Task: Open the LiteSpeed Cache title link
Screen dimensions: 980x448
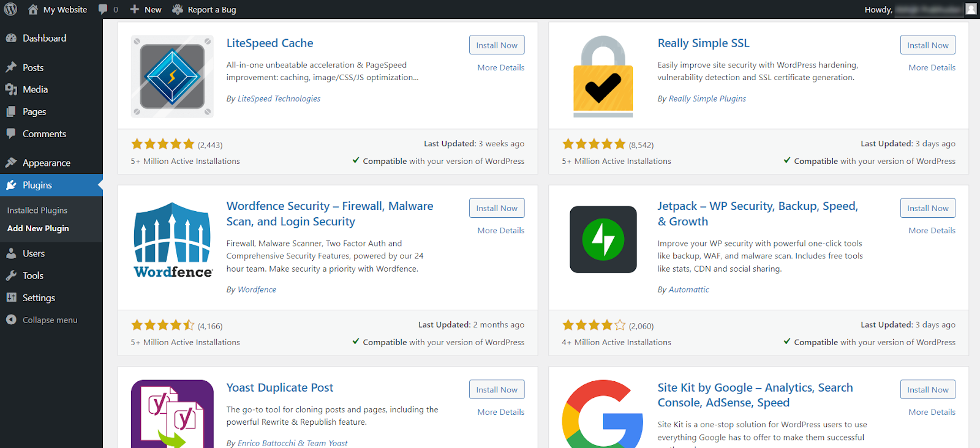Action: click(x=269, y=43)
